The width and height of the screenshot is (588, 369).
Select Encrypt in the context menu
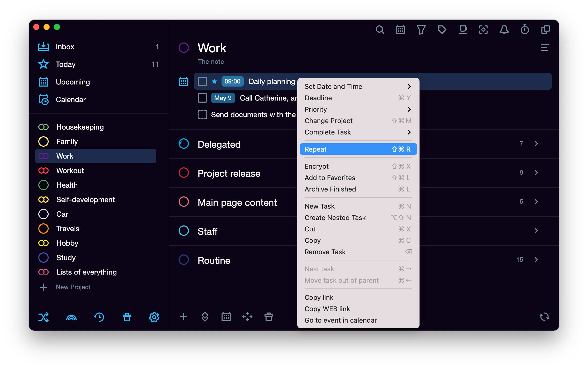(x=358, y=166)
